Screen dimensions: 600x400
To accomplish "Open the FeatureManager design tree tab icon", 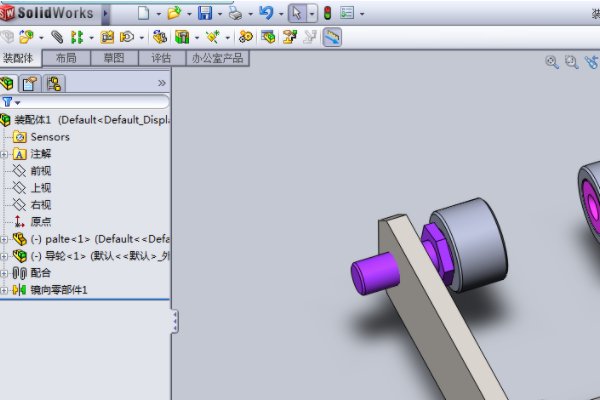I will (x=9, y=83).
